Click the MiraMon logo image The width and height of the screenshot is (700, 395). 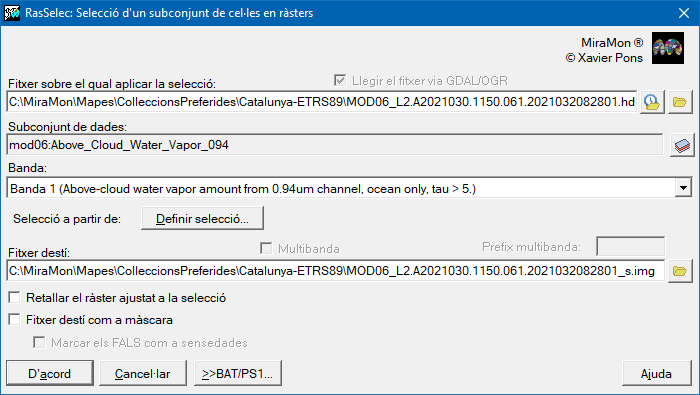668,48
